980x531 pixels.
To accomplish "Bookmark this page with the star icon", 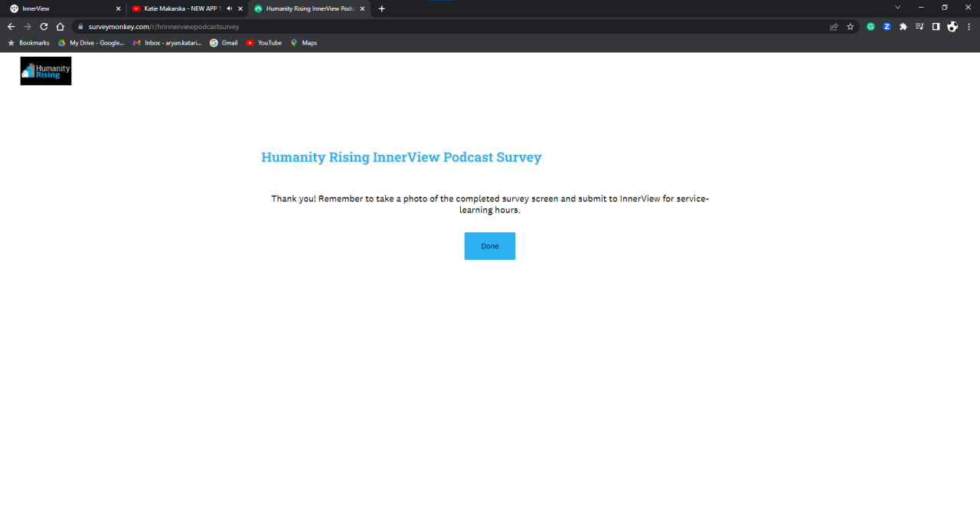I will (x=850, y=26).
